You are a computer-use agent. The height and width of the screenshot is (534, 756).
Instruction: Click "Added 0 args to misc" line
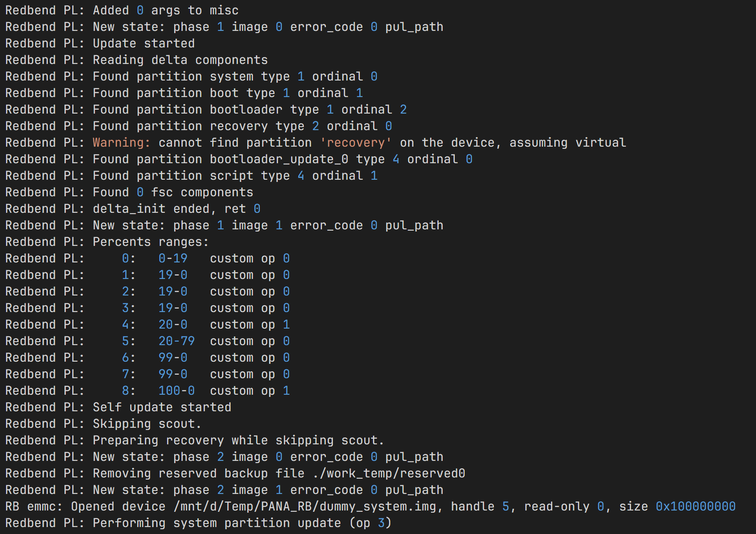click(x=165, y=10)
